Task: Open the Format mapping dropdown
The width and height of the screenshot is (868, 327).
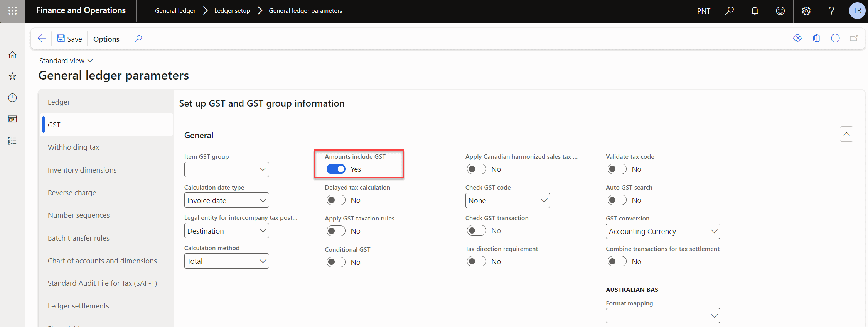Action: (663, 316)
